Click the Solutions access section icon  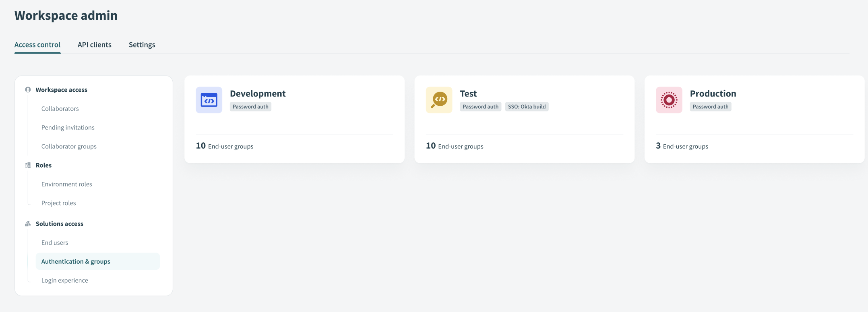(x=28, y=224)
